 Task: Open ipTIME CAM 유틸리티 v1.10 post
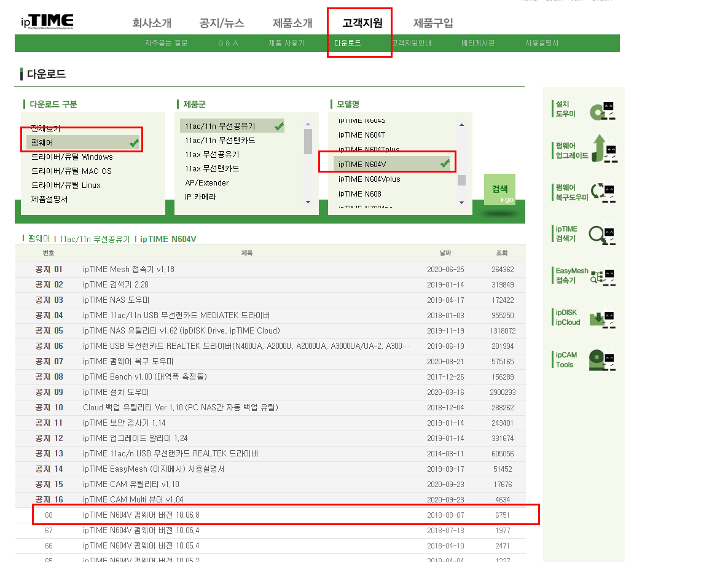131,484
